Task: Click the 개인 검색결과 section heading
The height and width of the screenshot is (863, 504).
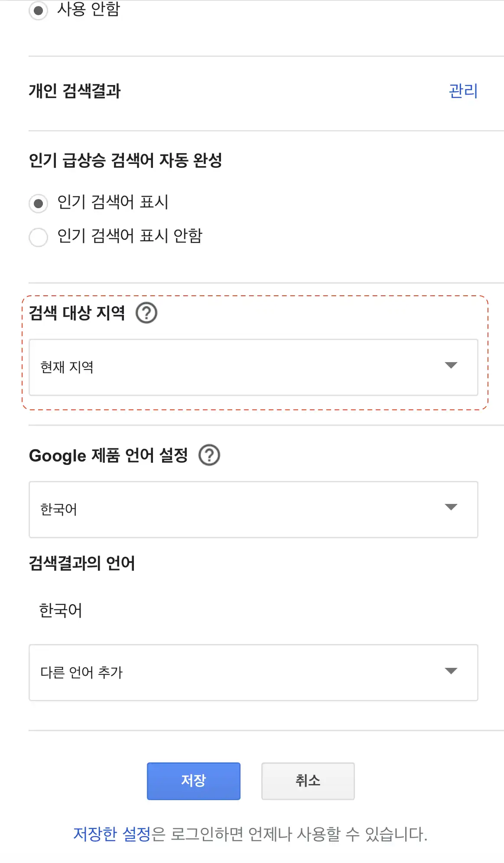Action: pyautogui.click(x=74, y=90)
